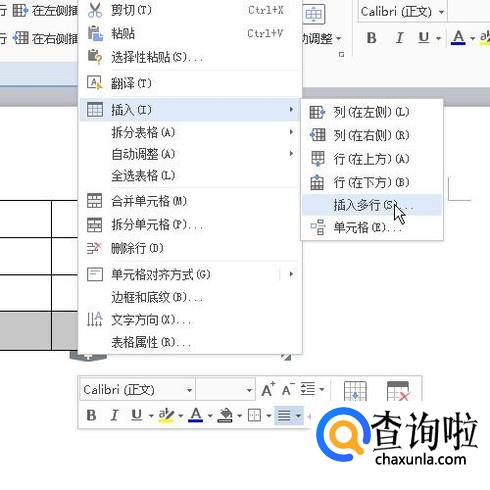Open the font size dropdown in mini toolbar
The height and width of the screenshot is (490, 490).
click(x=249, y=390)
